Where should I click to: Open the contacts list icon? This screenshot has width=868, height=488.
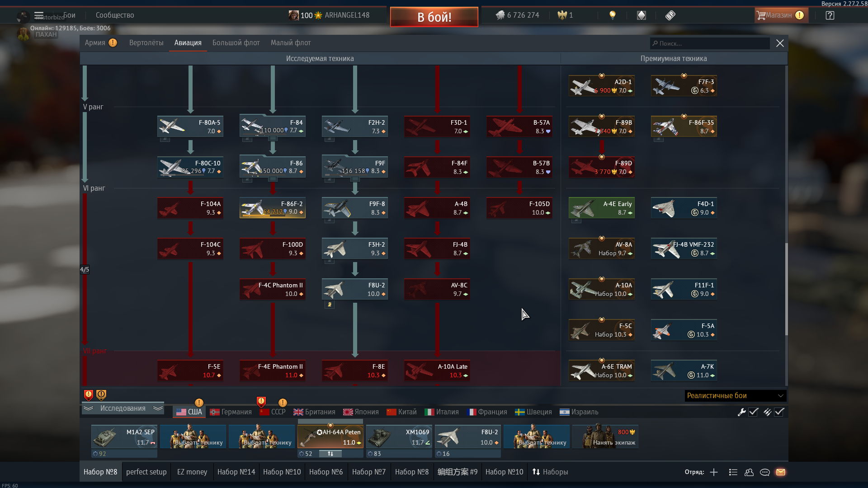(x=733, y=472)
